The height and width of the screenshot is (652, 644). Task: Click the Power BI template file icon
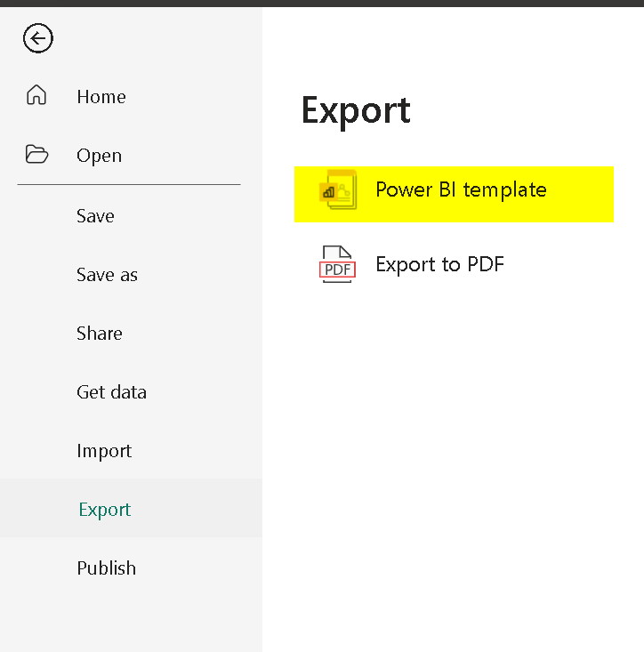pyautogui.click(x=339, y=189)
